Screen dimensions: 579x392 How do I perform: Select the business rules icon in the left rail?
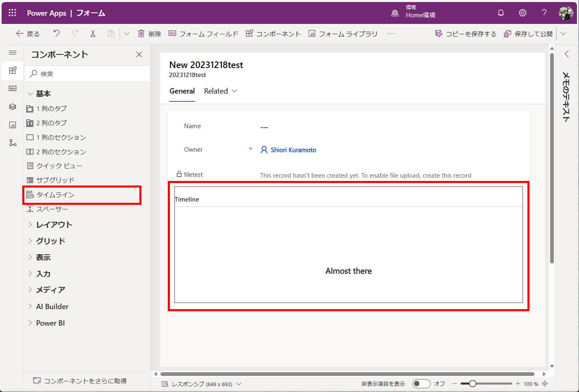pos(13,143)
